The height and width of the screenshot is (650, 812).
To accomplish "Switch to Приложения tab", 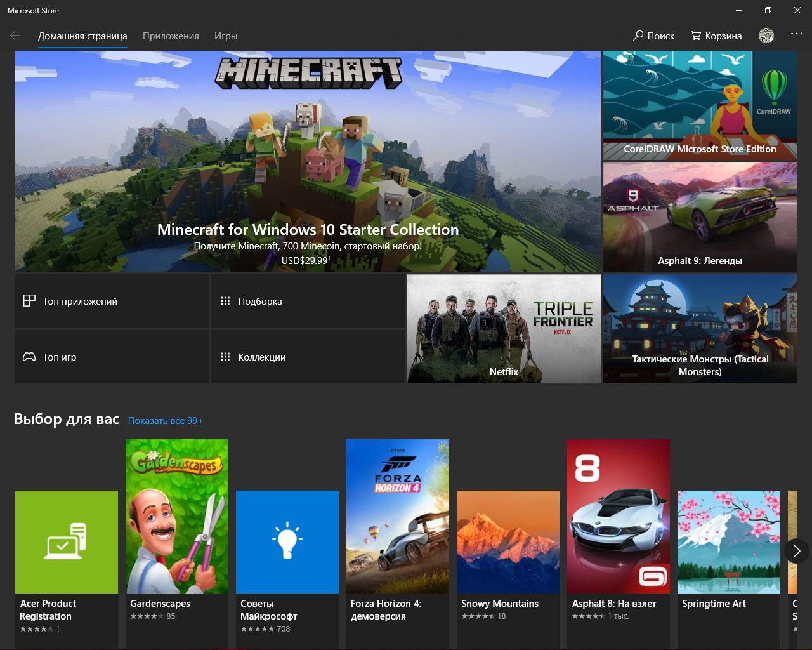I will click(x=171, y=36).
